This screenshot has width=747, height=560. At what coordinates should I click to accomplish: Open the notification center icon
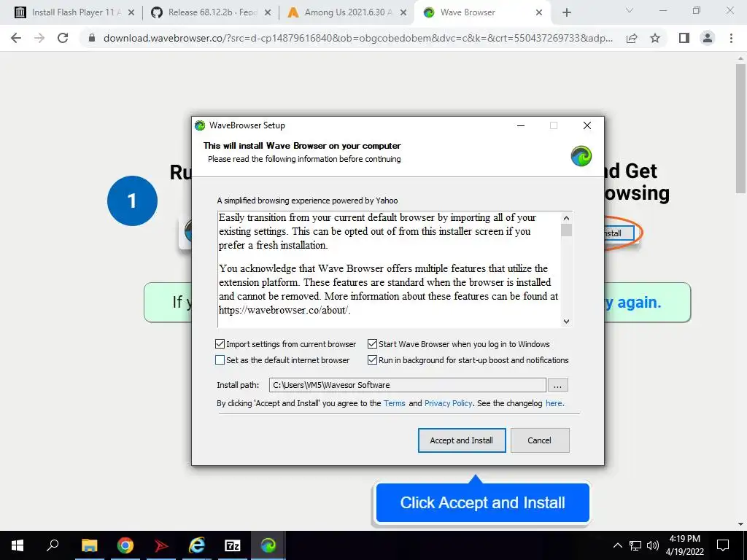[x=723, y=545]
